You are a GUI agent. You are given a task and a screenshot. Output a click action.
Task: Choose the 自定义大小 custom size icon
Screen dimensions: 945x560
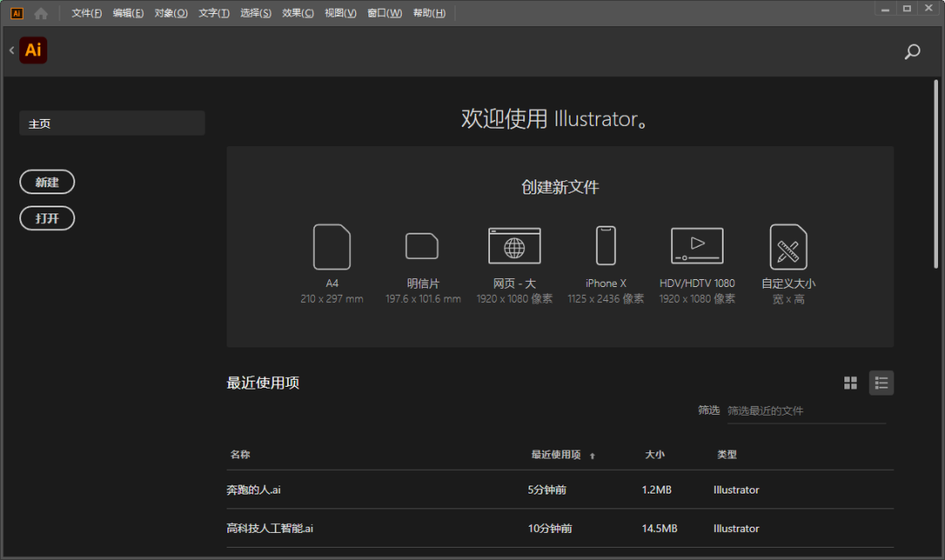(x=788, y=247)
